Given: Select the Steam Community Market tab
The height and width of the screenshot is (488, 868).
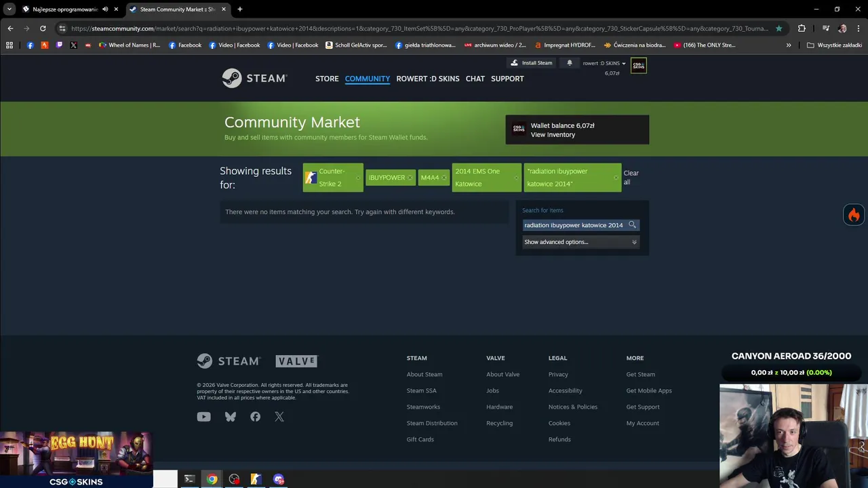Looking at the screenshot, I should coord(177,9).
